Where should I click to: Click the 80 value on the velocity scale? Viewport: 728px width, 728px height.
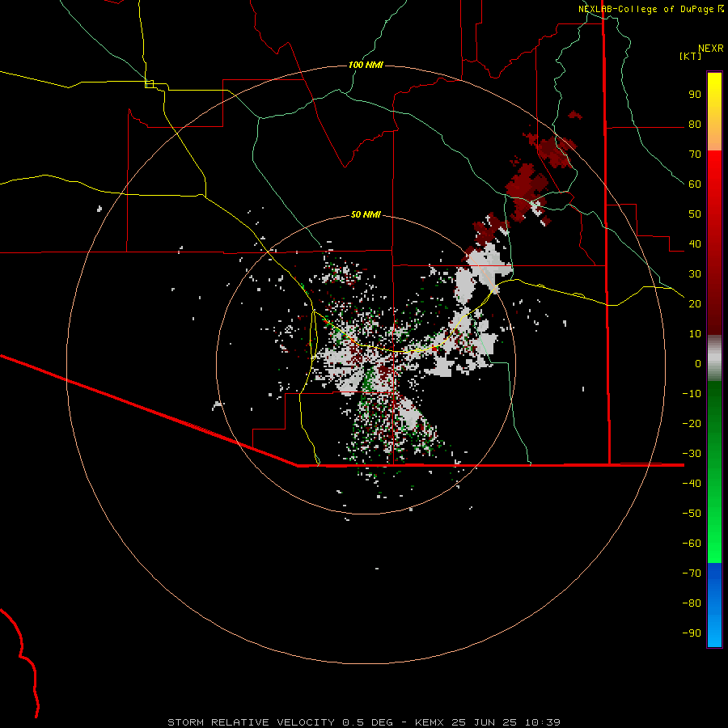coord(695,124)
